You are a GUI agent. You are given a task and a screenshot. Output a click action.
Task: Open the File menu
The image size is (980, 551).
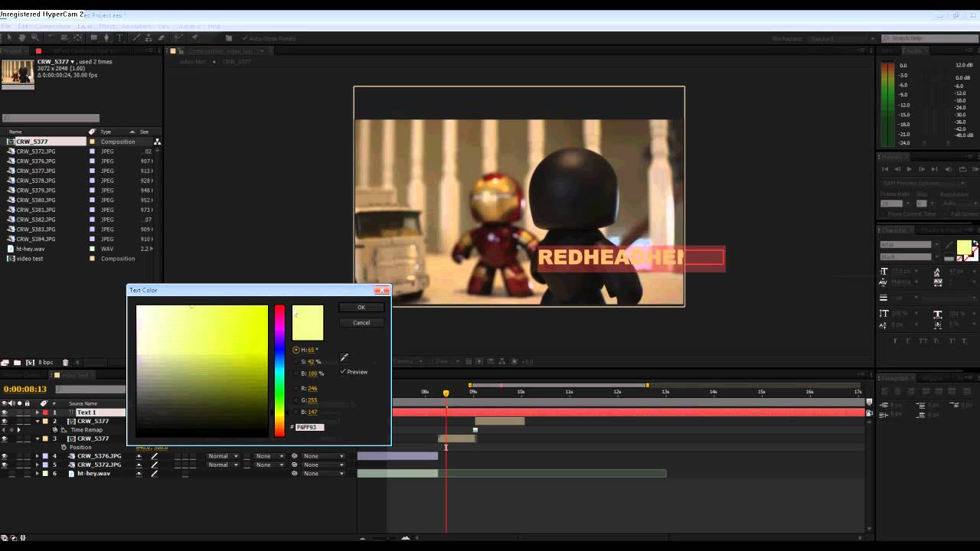5,26
